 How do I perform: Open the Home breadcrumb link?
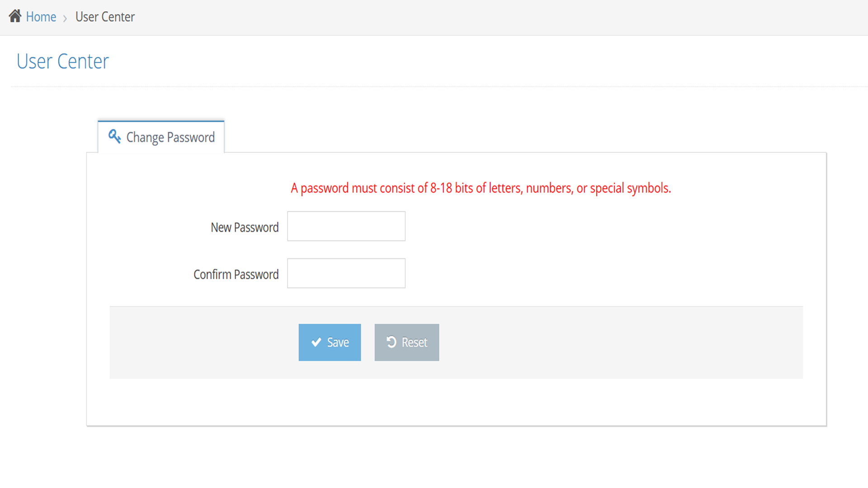[41, 17]
